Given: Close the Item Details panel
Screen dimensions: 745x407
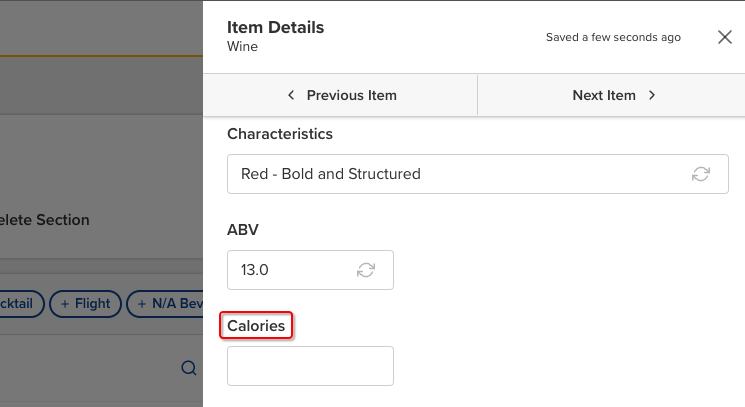Looking at the screenshot, I should coord(725,37).
